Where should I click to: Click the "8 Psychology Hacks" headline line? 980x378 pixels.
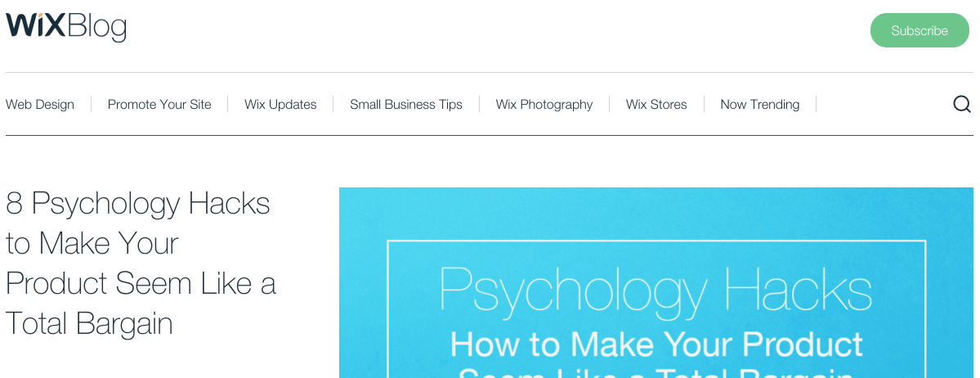[x=138, y=203]
